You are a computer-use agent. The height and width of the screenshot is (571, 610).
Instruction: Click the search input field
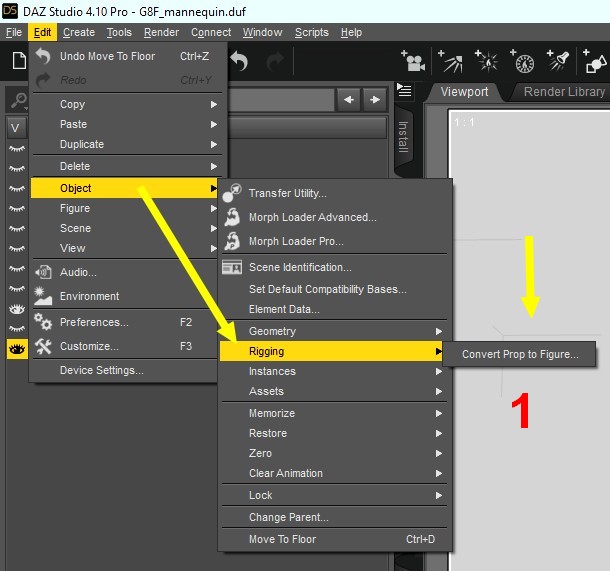[281, 100]
